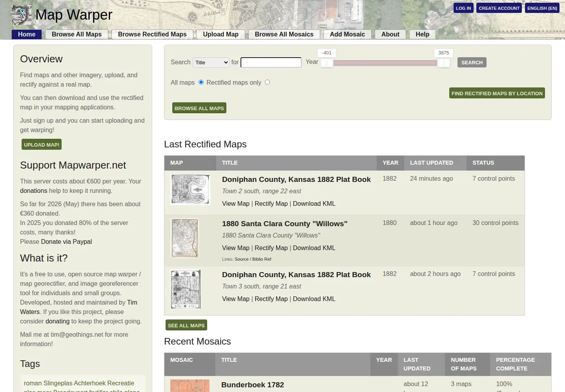Select the Rectified maps only radio button
Viewport: 565px width, 392px height.
[267, 82]
